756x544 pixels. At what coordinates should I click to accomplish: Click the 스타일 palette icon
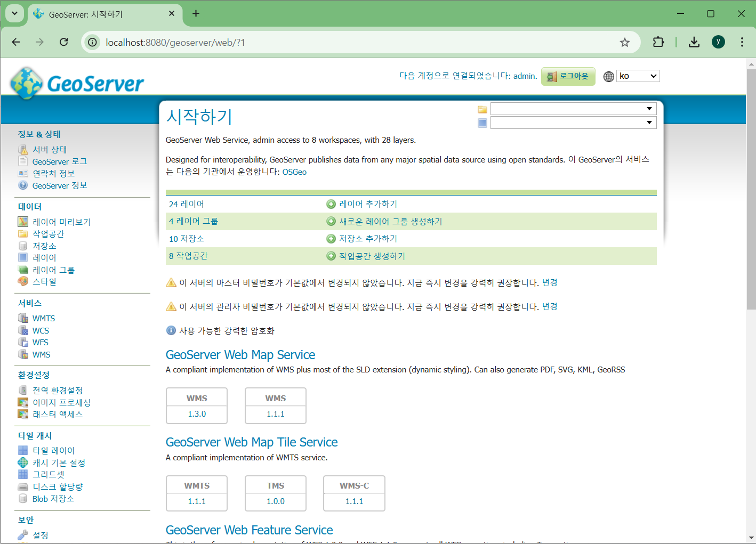(x=23, y=281)
